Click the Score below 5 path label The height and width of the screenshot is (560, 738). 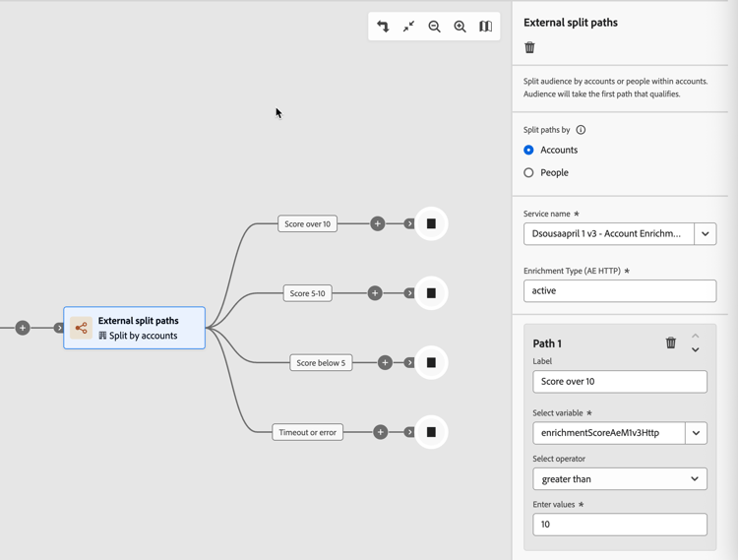click(321, 363)
